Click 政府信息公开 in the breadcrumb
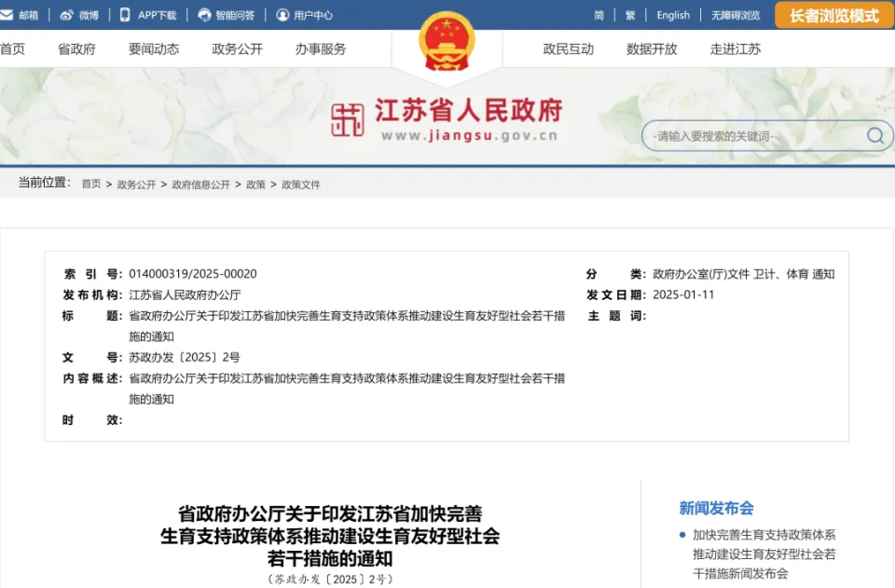This screenshot has height=588, width=895. (201, 185)
